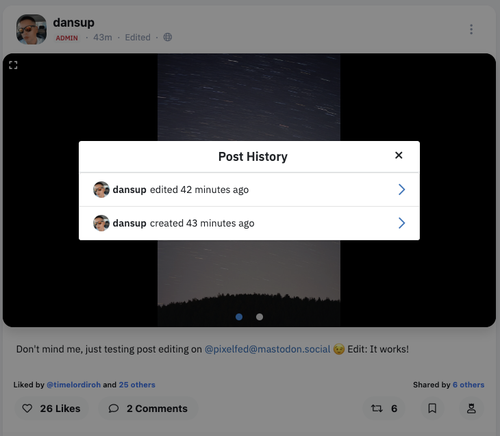The height and width of the screenshot is (436, 500).
Task: Open the @timelordiroh profile link
Action: click(x=74, y=385)
